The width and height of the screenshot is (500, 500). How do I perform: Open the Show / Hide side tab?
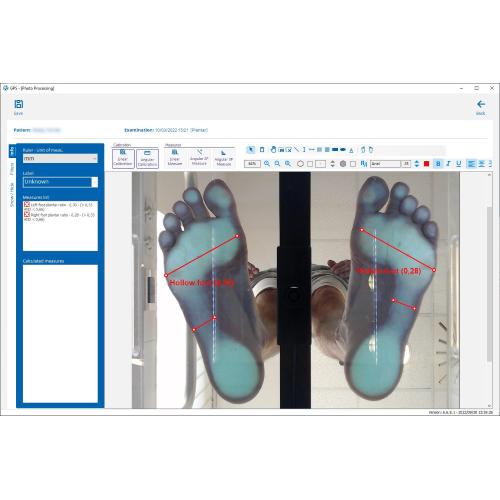coord(12,195)
